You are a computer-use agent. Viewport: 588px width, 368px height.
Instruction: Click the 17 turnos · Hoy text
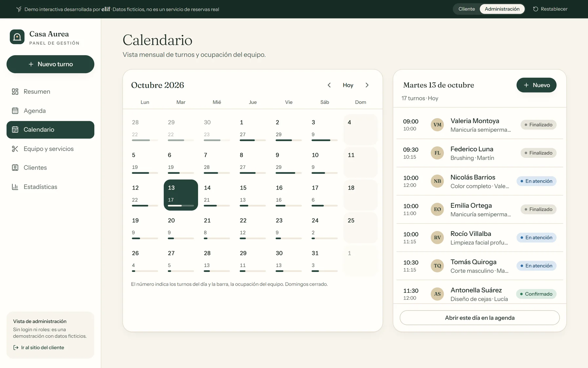[420, 98]
